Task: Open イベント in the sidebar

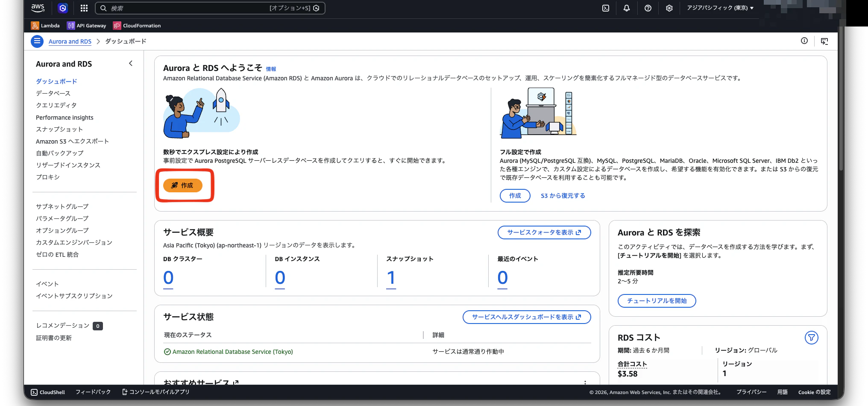Action: tap(47, 284)
